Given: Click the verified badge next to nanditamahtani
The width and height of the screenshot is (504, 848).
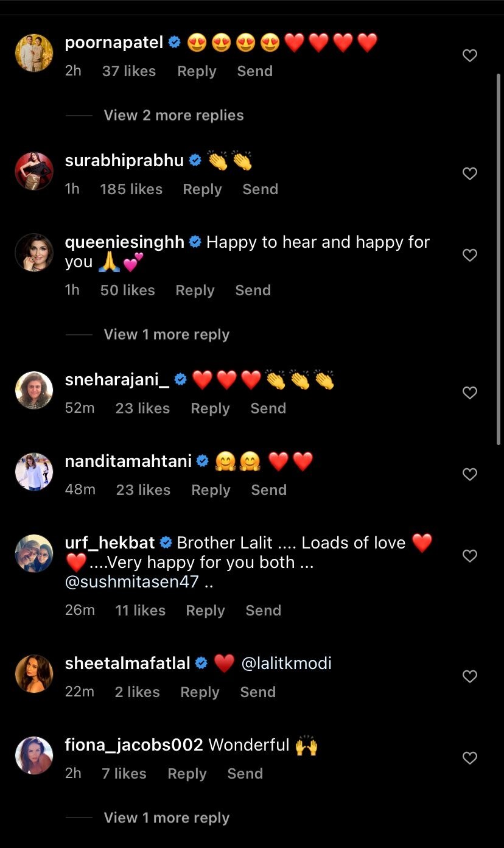Looking at the screenshot, I should tap(203, 461).
